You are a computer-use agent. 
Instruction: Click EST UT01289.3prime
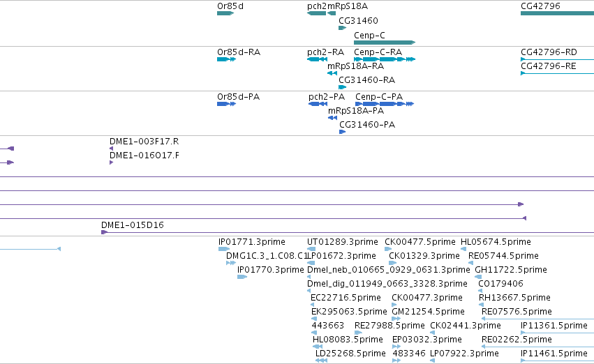coord(311,249)
